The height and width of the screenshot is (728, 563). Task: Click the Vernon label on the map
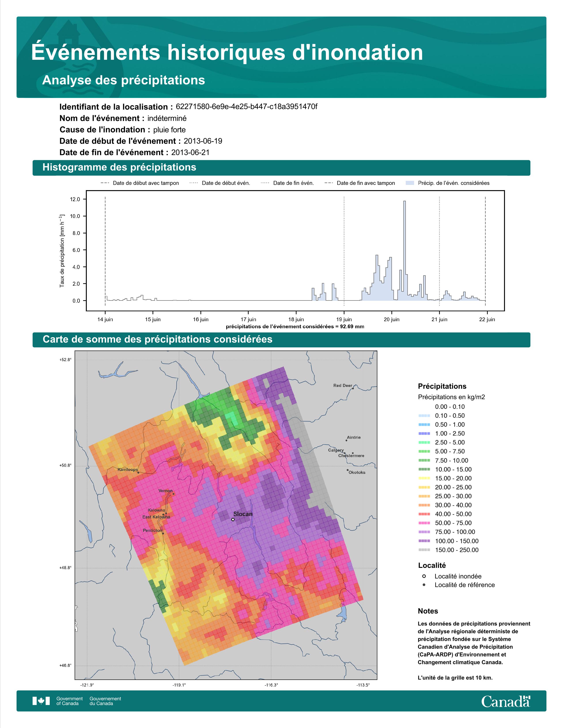(165, 491)
